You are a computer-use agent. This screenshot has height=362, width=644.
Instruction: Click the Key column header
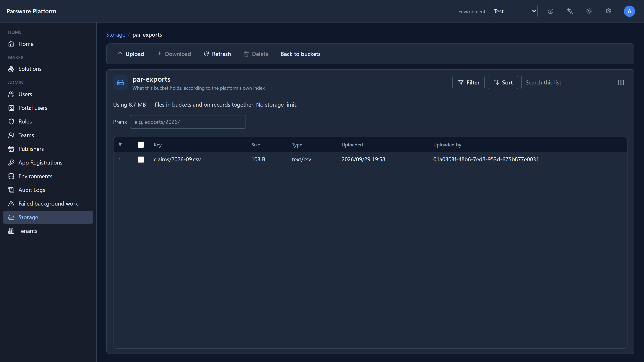(x=158, y=145)
